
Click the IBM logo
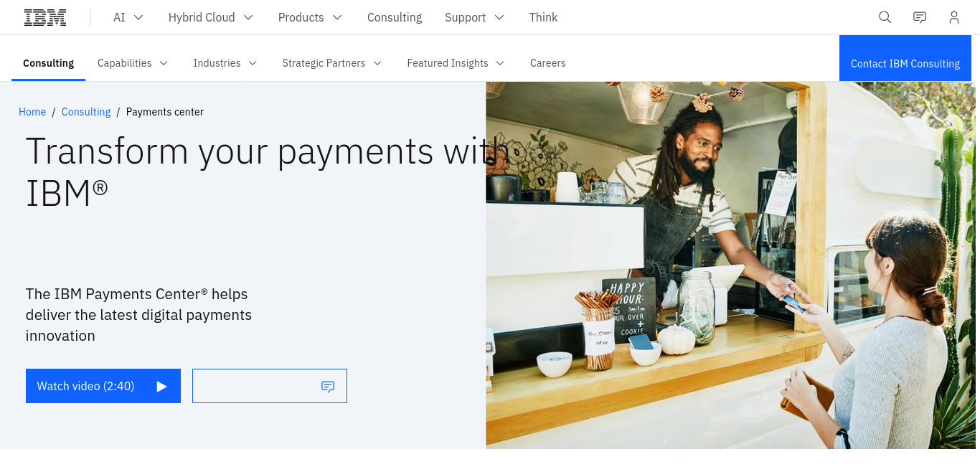click(x=45, y=17)
